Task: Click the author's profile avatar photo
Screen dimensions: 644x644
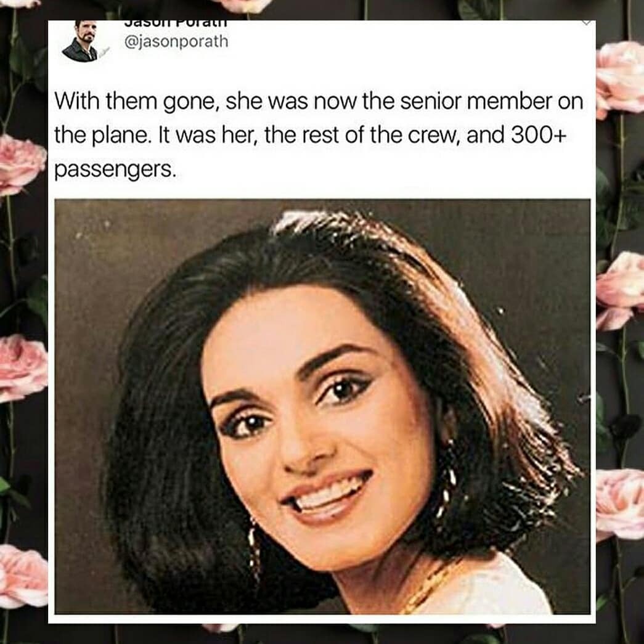Action: pyautogui.click(x=80, y=41)
